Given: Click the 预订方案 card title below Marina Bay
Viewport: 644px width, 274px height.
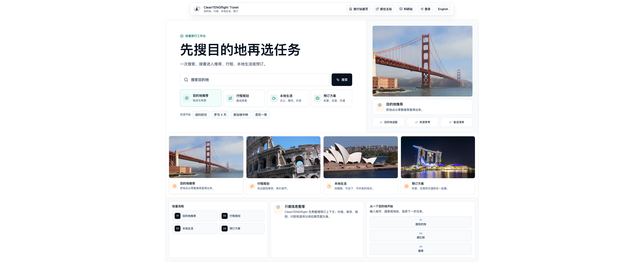Looking at the screenshot, I should 418,184.
